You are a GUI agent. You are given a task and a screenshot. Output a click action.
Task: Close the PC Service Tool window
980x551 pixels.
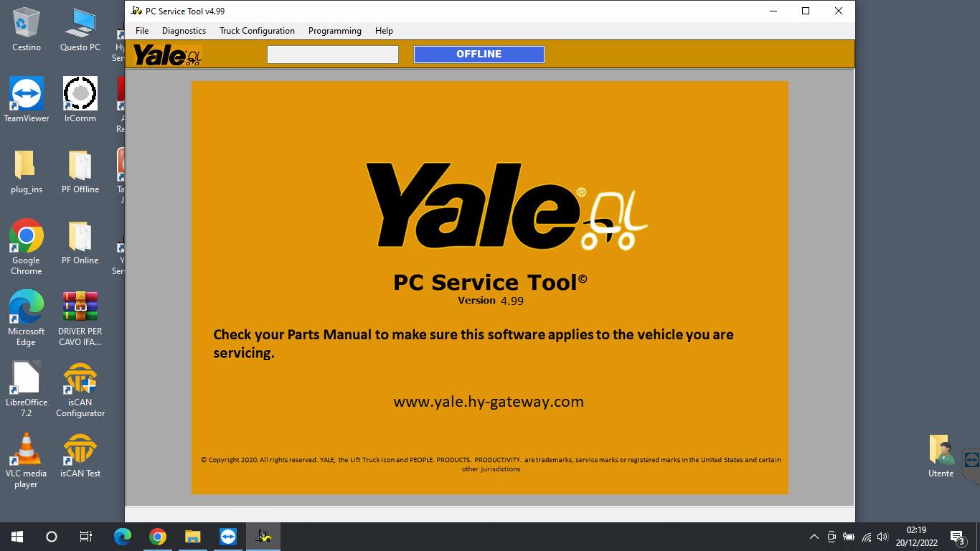click(838, 11)
